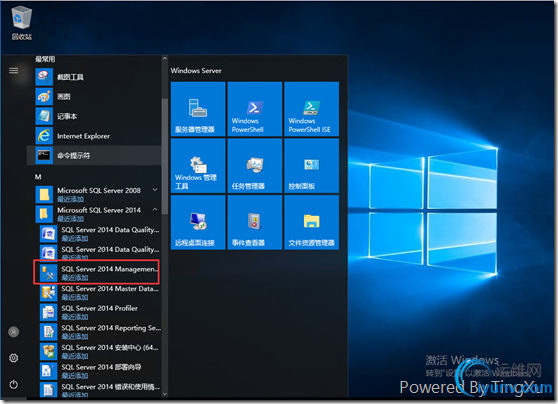Open the File Explorer tile
This screenshot has width=558, height=404.
(311, 222)
